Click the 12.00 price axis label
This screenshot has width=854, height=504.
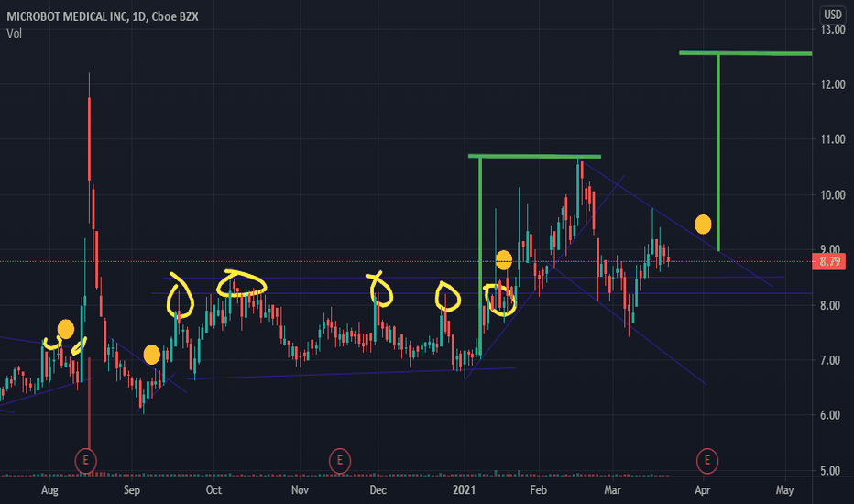pos(833,84)
